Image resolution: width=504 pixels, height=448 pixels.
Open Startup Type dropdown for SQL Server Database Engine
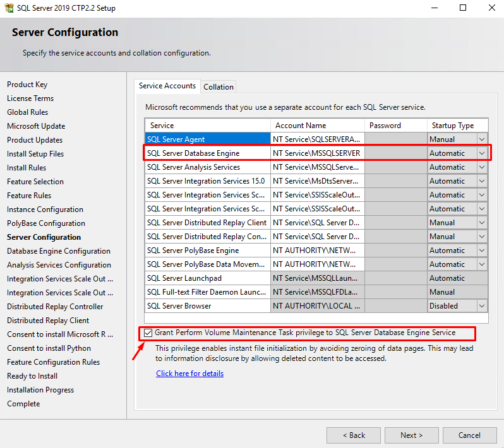click(481, 153)
